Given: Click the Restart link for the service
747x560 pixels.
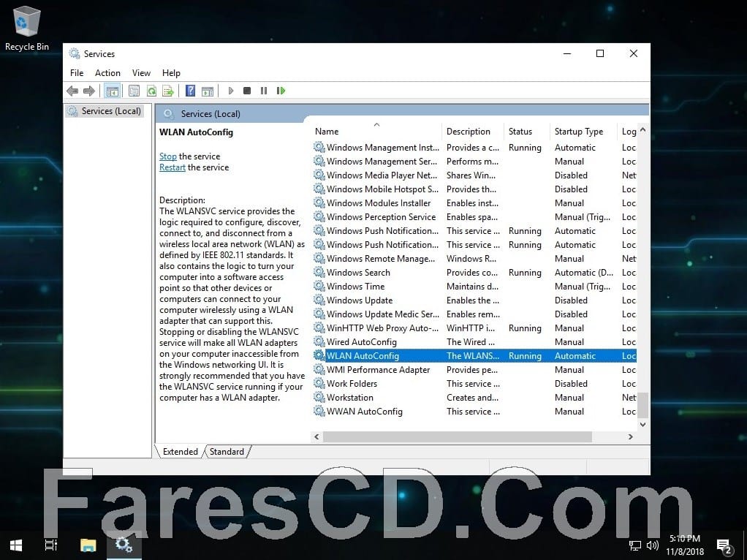Looking at the screenshot, I should [172, 167].
